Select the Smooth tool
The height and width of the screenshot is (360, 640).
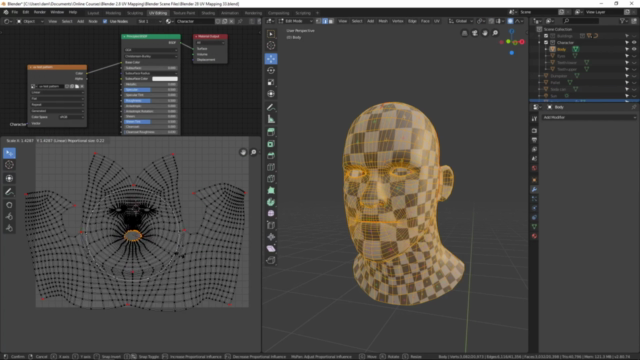271,213
